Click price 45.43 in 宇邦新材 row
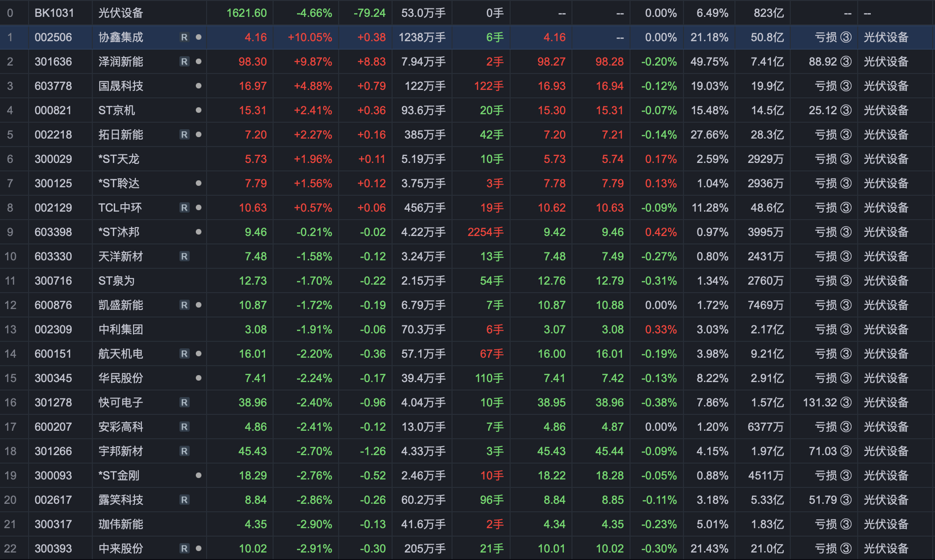This screenshot has height=560, width=935. 252,451
